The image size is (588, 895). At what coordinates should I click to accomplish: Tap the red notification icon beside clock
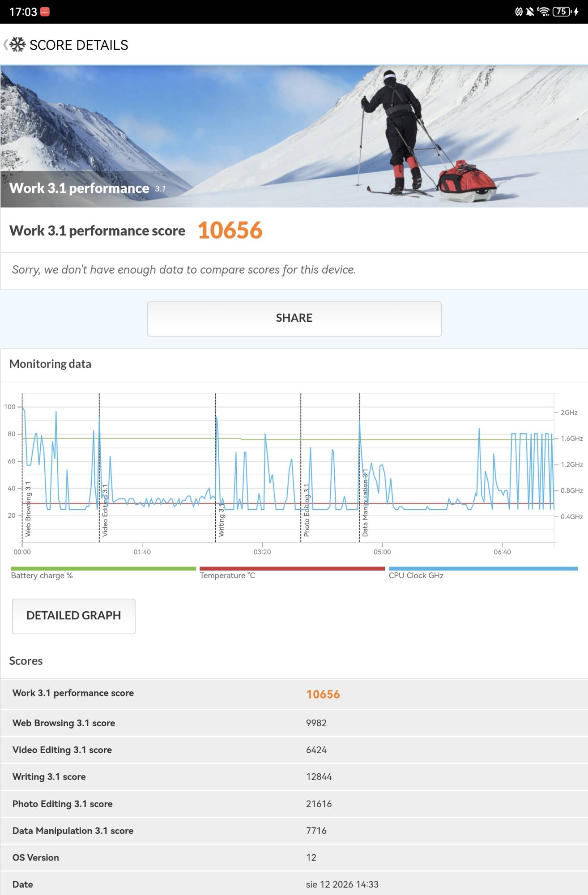(45, 12)
